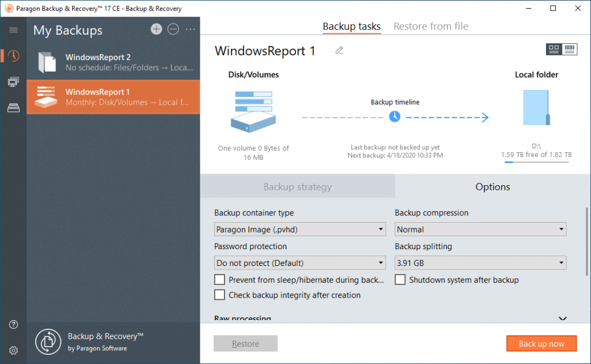Open the disk drive sidebar icon
591x364 pixels.
[14, 108]
